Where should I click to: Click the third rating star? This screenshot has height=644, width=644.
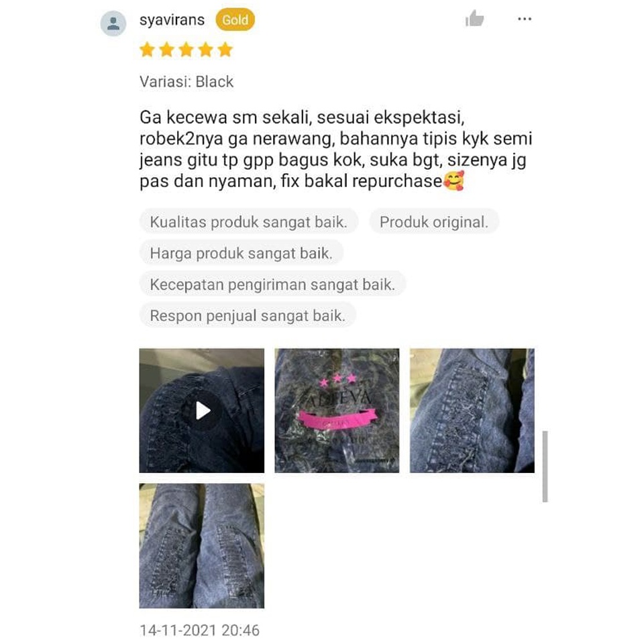(x=186, y=50)
